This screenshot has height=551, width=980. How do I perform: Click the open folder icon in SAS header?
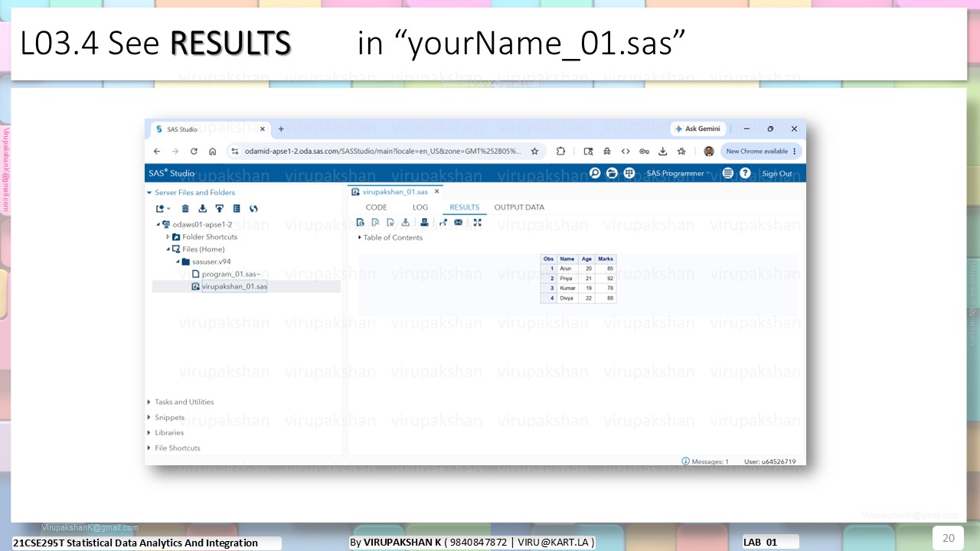612,173
